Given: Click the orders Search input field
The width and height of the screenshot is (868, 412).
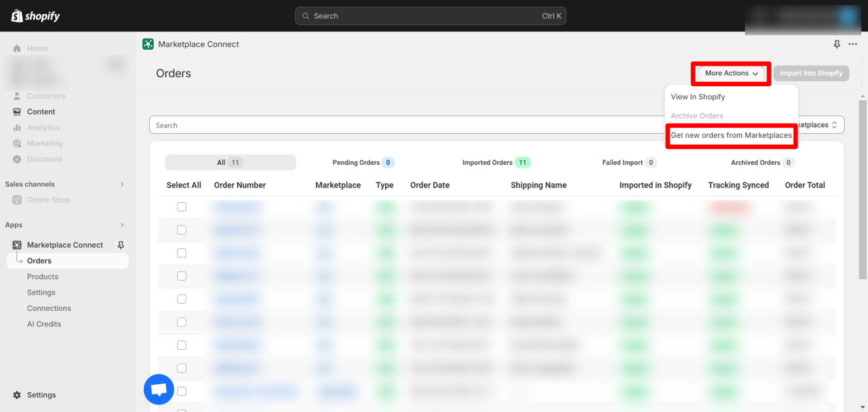Looking at the screenshot, I should coord(407,125).
